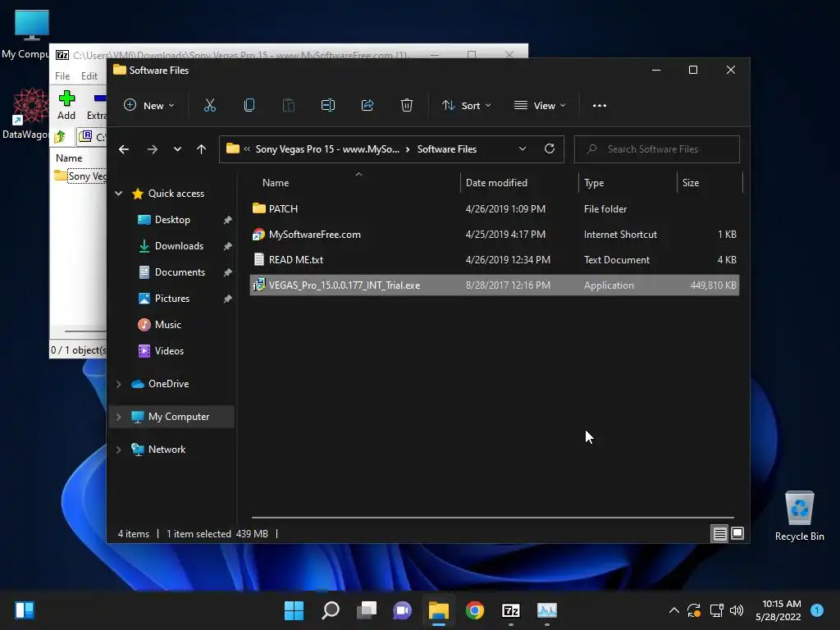This screenshot has height=630, width=840.
Task: Open the Chat app on taskbar
Action: coord(402,610)
